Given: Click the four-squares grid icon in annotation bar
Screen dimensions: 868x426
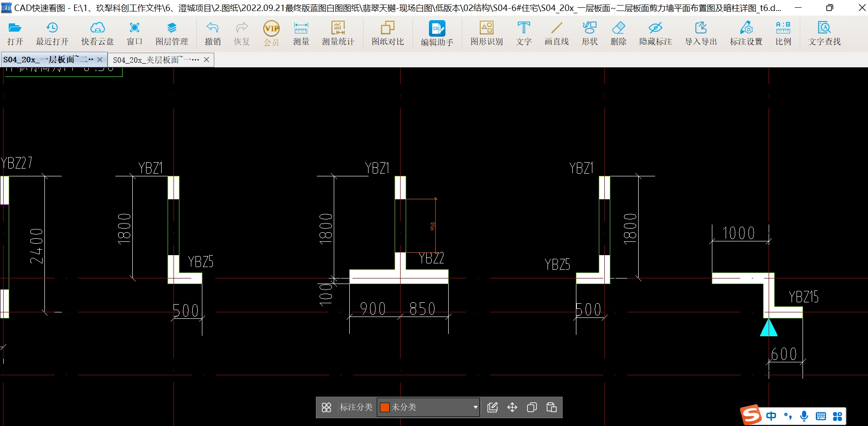Looking at the screenshot, I should pyautogui.click(x=326, y=407).
